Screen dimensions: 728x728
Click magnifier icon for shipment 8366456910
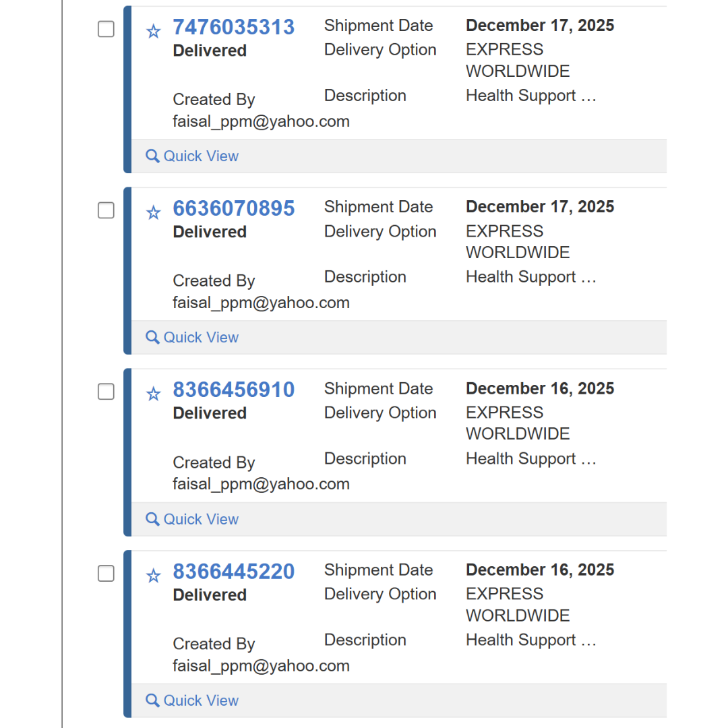pos(152,519)
